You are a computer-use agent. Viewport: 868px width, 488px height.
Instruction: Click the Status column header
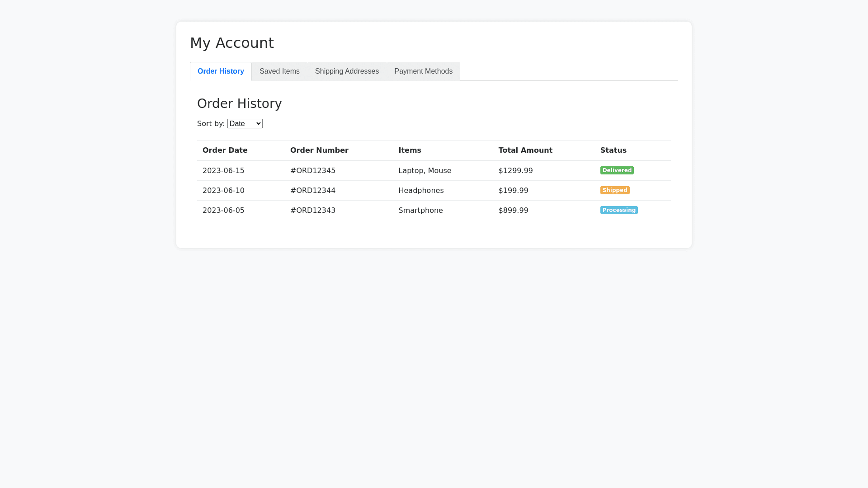pyautogui.click(x=613, y=150)
